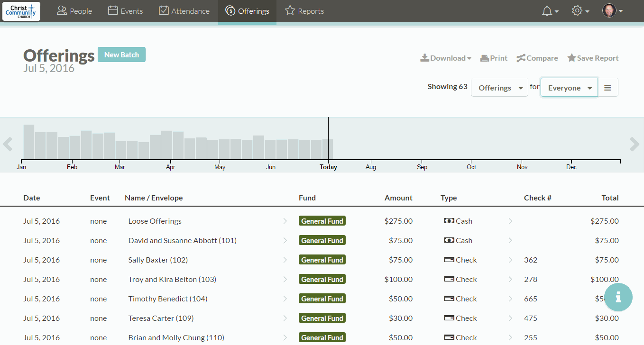Click the New Batch button

(x=121, y=55)
